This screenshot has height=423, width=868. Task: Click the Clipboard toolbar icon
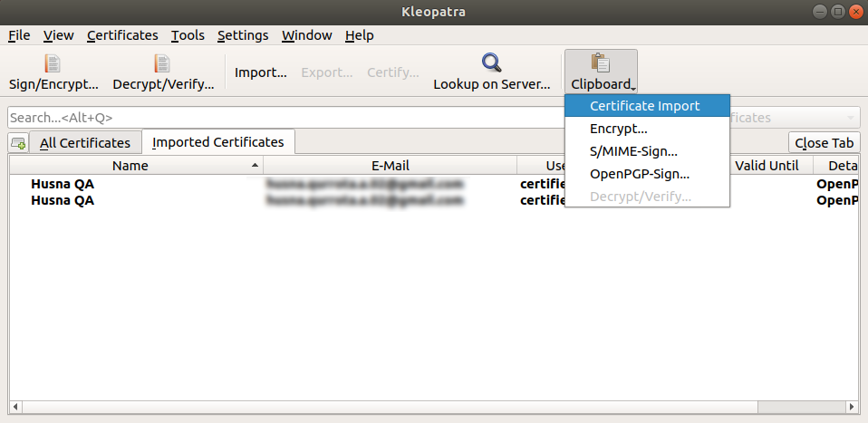pyautogui.click(x=600, y=63)
